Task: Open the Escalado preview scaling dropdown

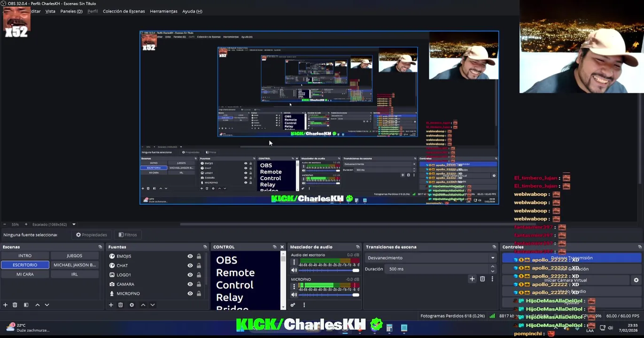Action: pos(74,224)
